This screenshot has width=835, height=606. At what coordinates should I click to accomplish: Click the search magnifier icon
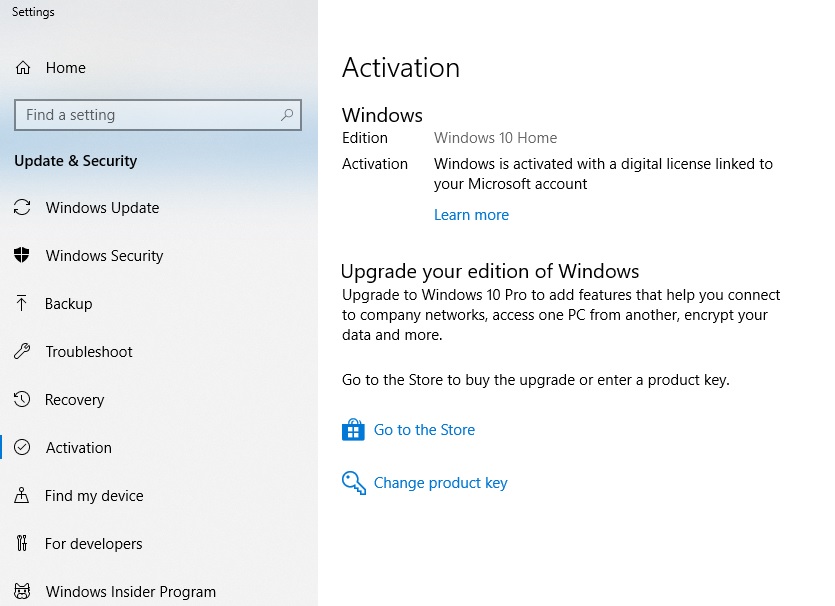pyautogui.click(x=287, y=114)
